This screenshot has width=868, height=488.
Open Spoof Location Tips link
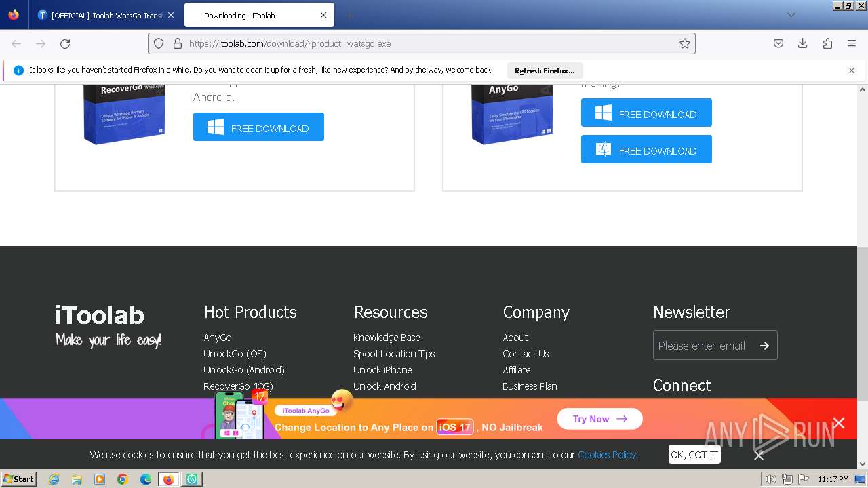[x=394, y=354]
